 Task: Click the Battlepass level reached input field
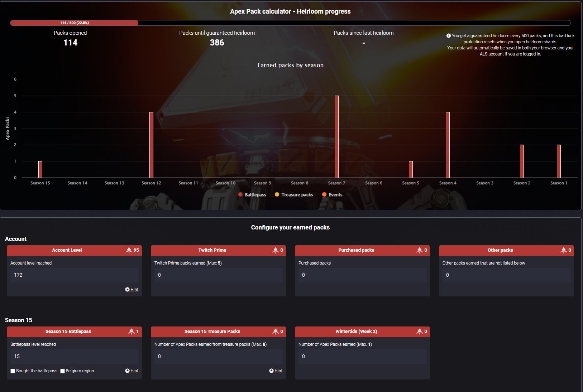74,357
